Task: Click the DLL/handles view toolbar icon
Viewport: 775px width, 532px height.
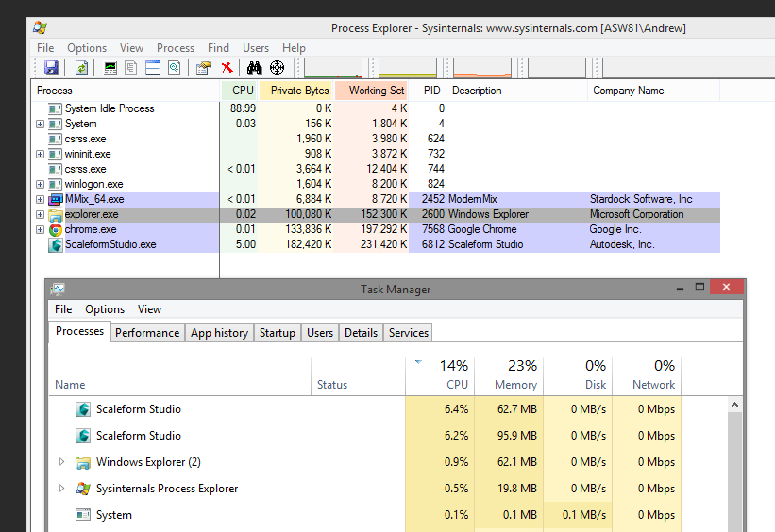Action: click(x=174, y=67)
